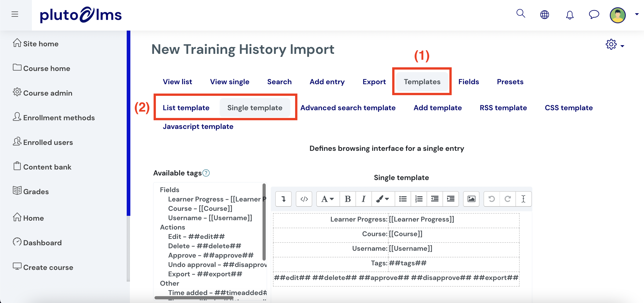
Task: Open Enrolled users
Action: 43,142
